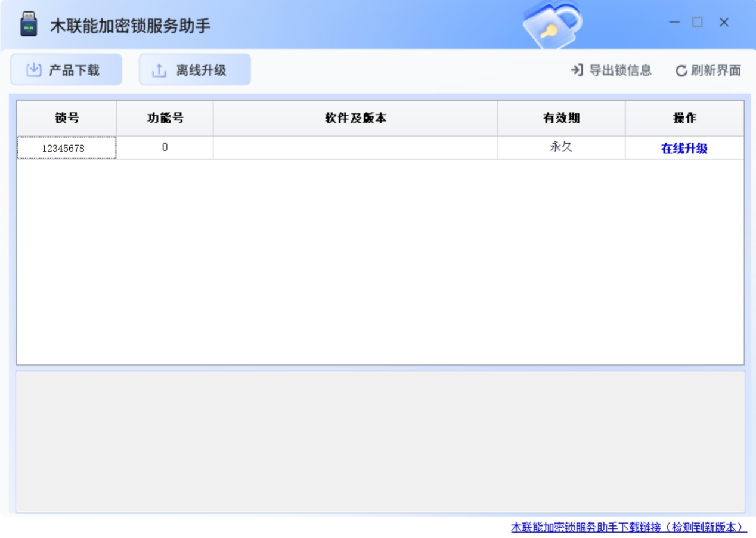Maximize the 木联能加密锁服务助手 window
The image size is (756, 538).
(x=697, y=23)
